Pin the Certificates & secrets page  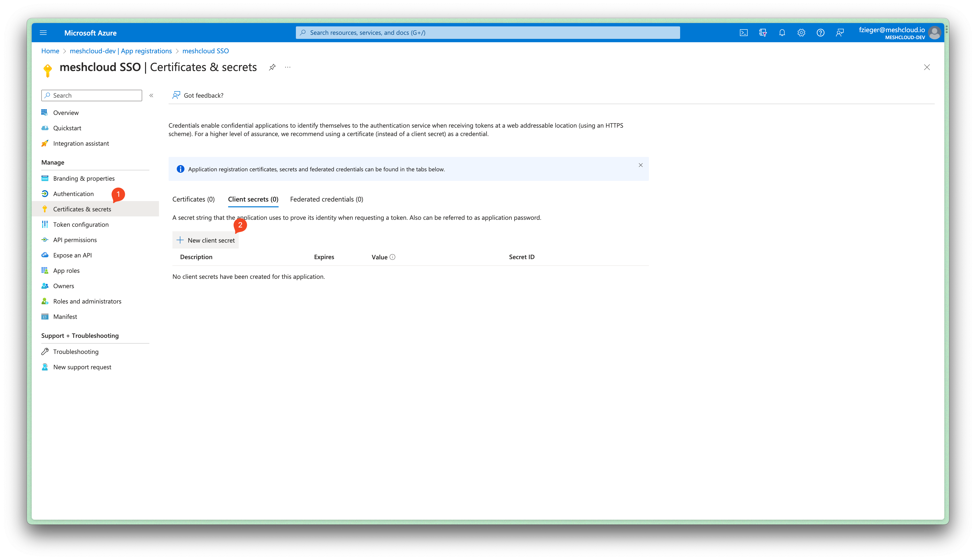pos(272,67)
